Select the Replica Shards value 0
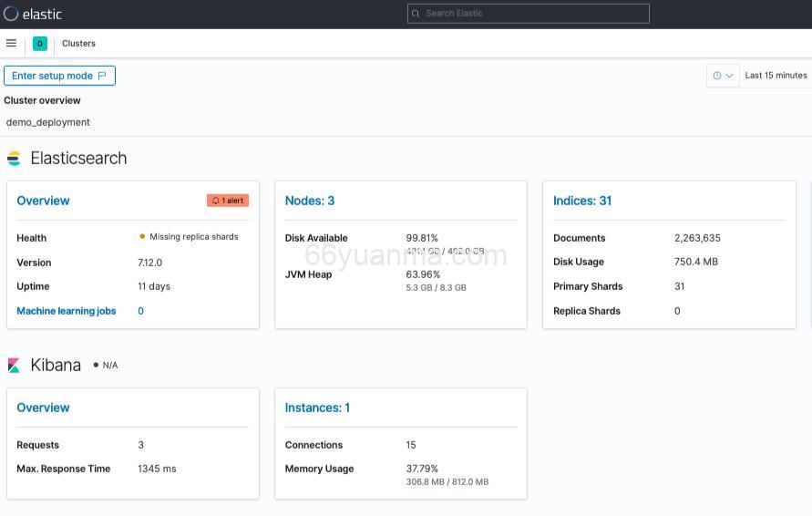This screenshot has height=516, width=812. click(x=677, y=311)
